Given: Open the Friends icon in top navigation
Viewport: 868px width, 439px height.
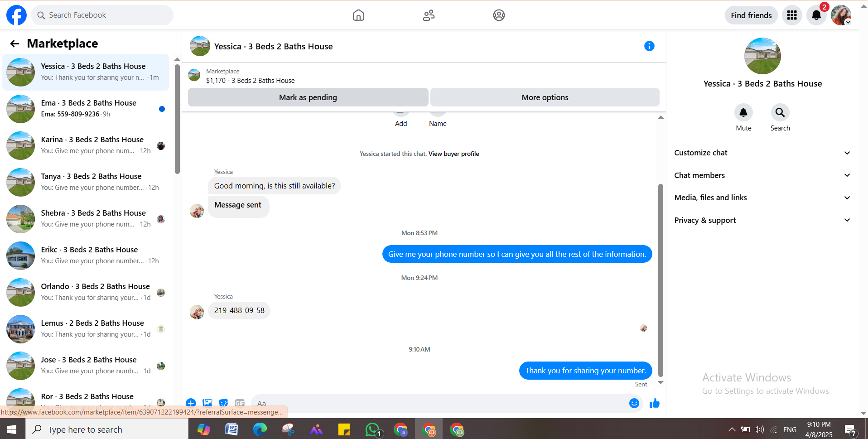Looking at the screenshot, I should click(429, 15).
